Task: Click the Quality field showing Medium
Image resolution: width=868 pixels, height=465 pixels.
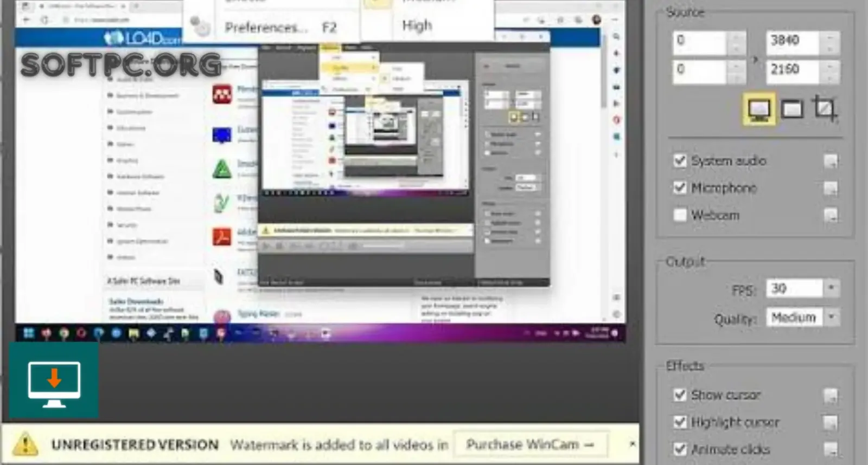Action: [x=795, y=317]
